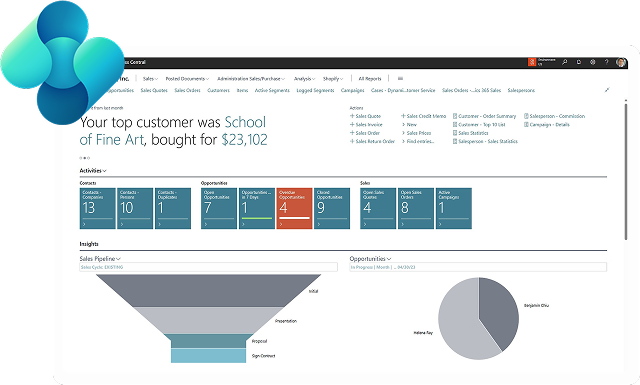This screenshot has height=385, width=640.
Task: Click arrow on Closed Opportunities tile
Action: (x=318, y=224)
